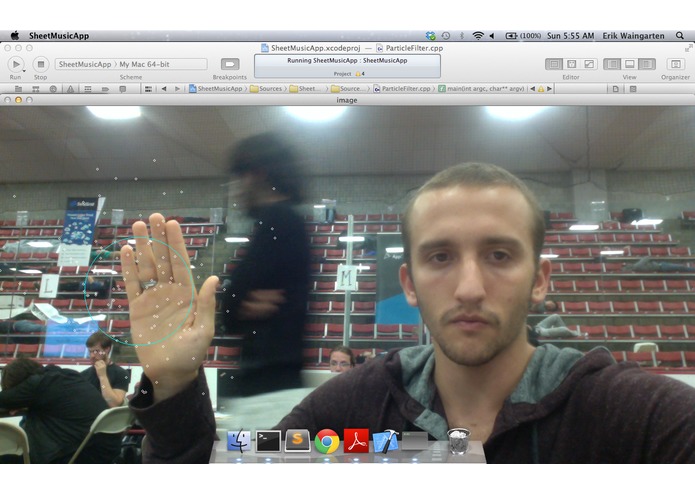Show the Breakpoint navigator
Image resolution: width=695 pixels, height=494 pixels.
[x=105, y=89]
